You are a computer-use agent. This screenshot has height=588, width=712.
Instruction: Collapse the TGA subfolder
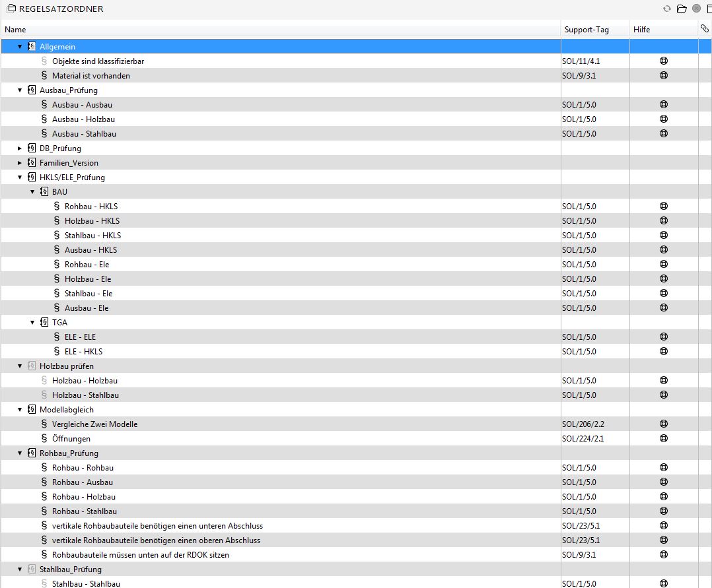click(32, 323)
